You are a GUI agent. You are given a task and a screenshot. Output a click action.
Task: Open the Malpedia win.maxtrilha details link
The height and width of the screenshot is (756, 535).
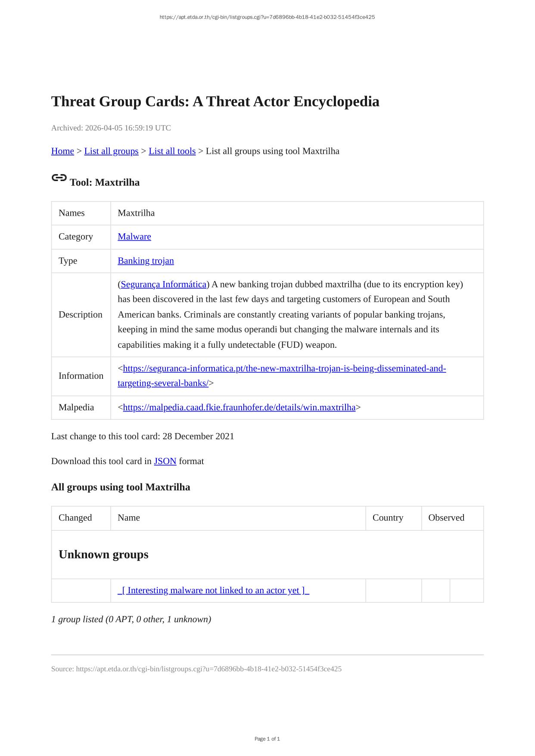pos(239,408)
